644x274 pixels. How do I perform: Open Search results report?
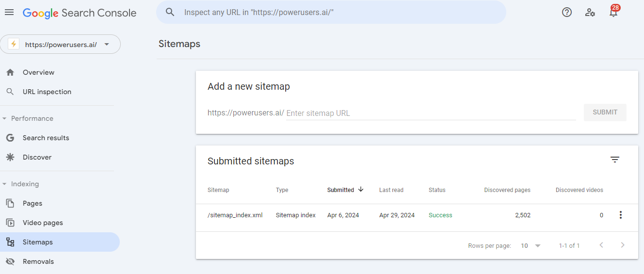pyautogui.click(x=60, y=138)
